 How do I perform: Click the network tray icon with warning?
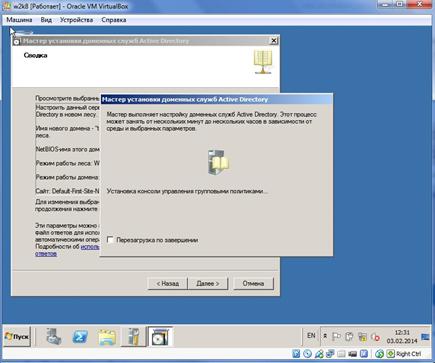pyautogui.click(x=362, y=337)
